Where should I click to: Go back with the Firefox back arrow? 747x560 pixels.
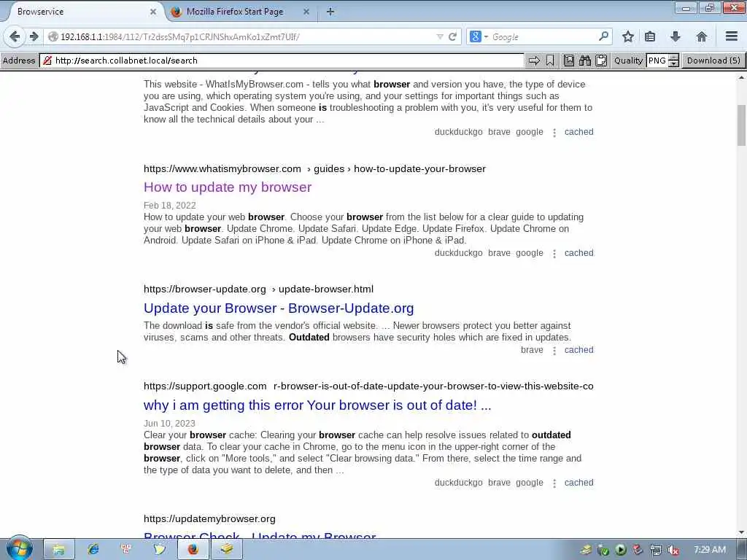click(15, 36)
